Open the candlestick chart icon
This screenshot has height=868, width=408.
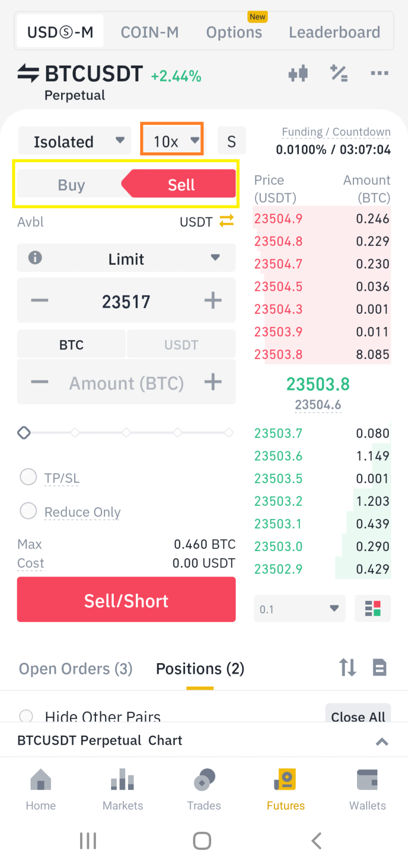(x=298, y=74)
